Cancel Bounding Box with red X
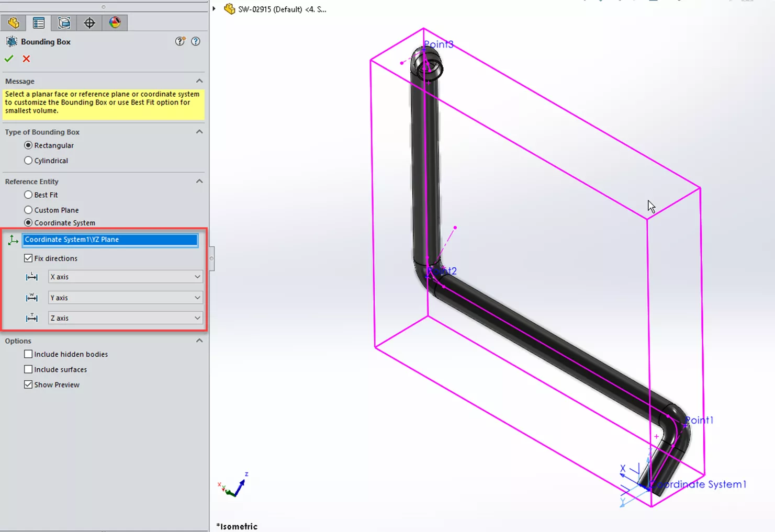 26,59
